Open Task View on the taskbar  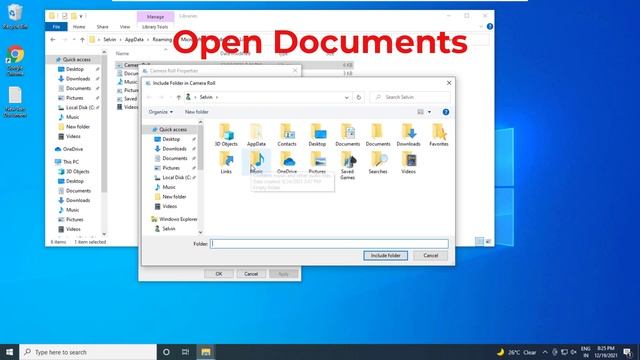[x=186, y=352]
